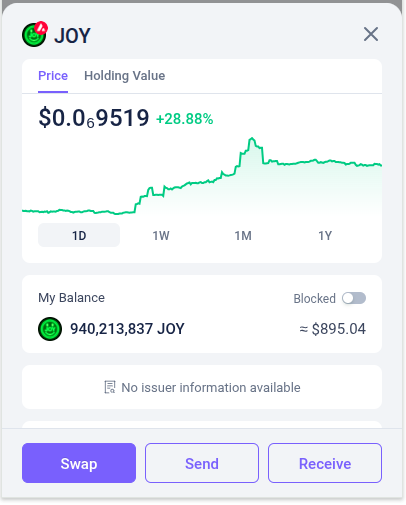Click the Receive button

(x=325, y=463)
